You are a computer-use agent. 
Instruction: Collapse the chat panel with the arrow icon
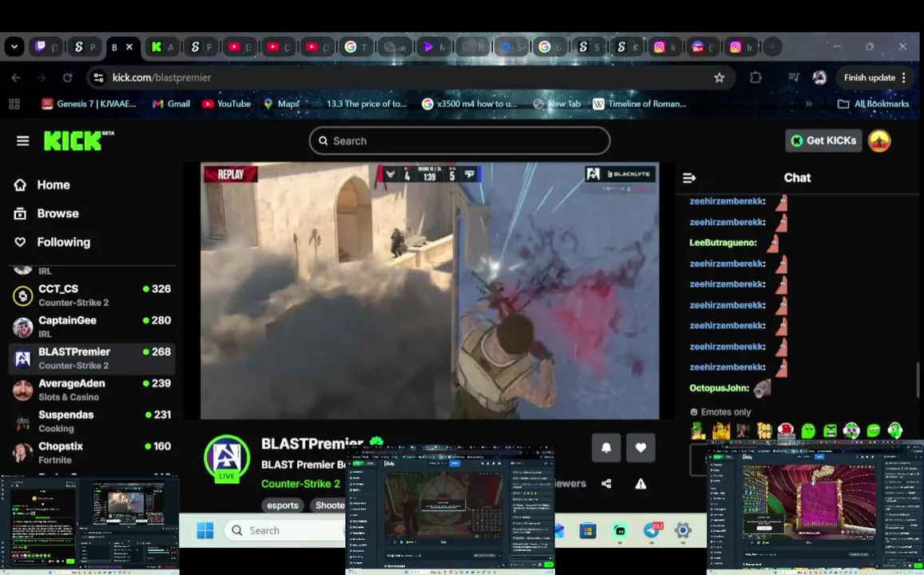[689, 178]
